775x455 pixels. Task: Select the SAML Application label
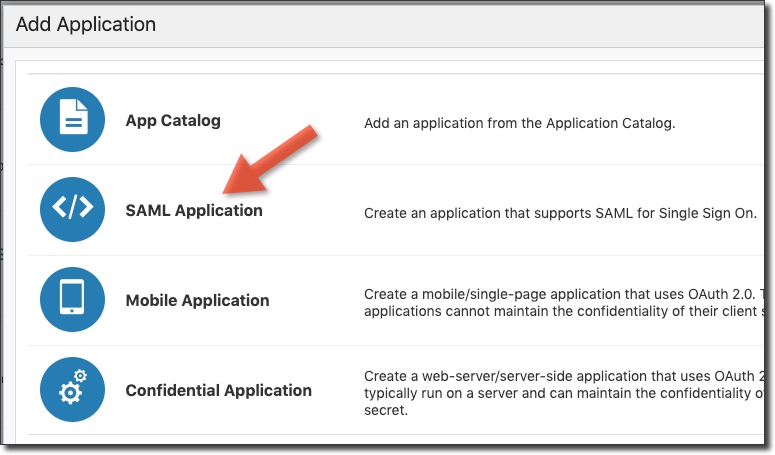194,211
